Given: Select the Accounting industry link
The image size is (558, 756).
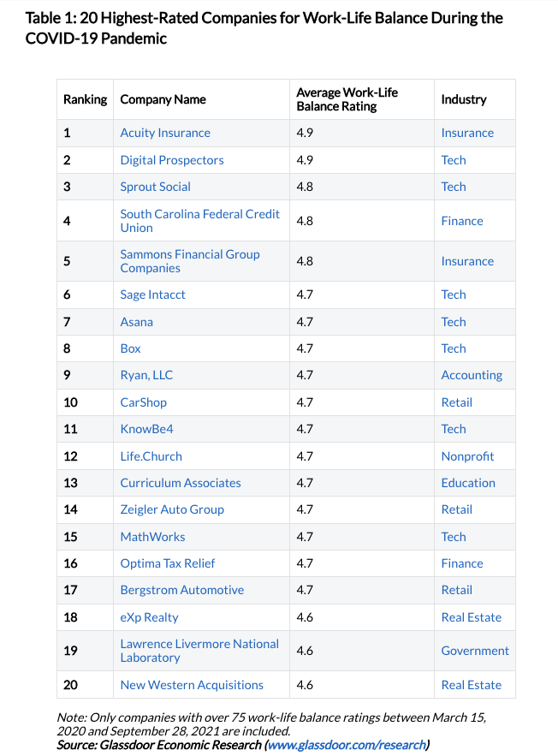Looking at the screenshot, I should pyautogui.click(x=472, y=375).
